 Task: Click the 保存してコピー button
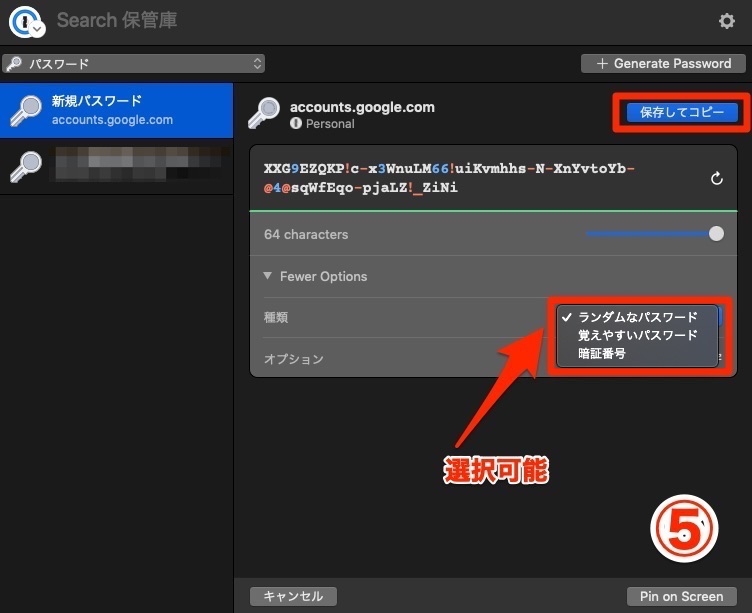[x=682, y=113]
